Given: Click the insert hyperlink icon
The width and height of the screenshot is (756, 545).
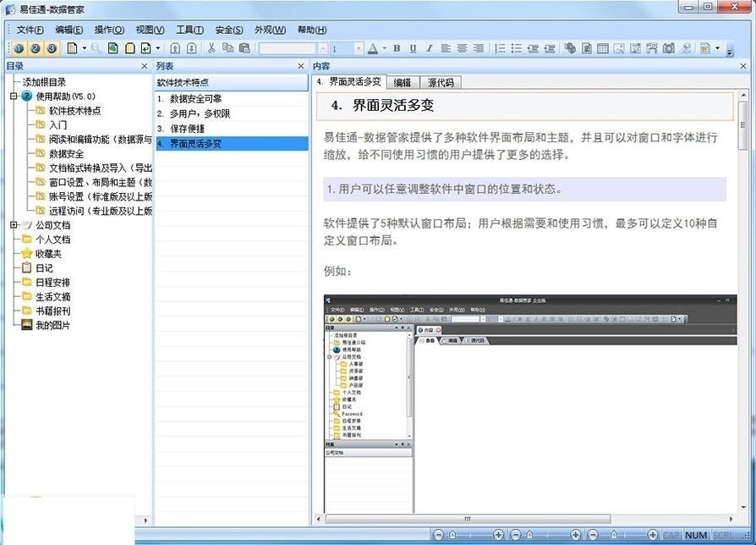Looking at the screenshot, I should coord(570,48).
